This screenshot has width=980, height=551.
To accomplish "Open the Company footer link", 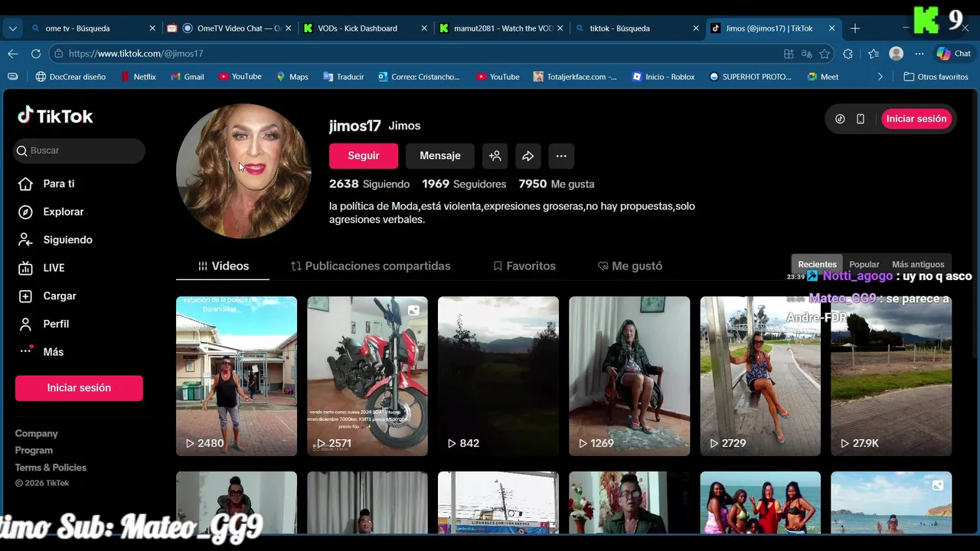I will (x=36, y=433).
